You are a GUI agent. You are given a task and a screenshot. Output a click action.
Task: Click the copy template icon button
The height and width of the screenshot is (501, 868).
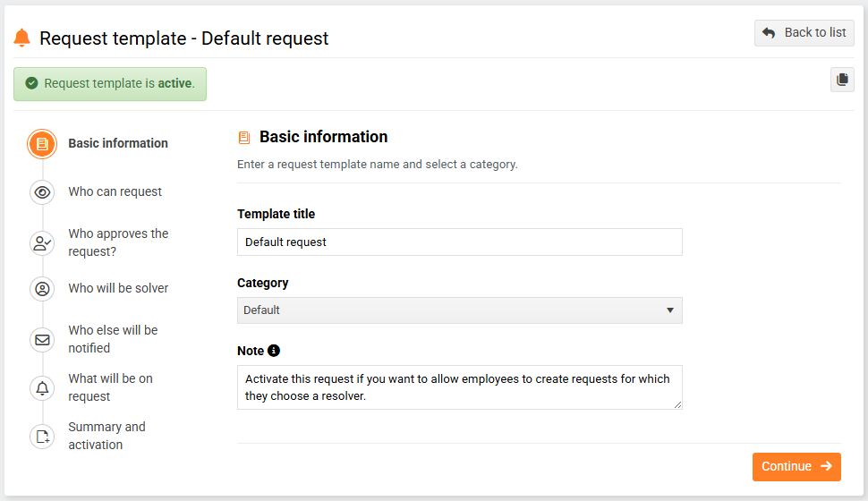[842, 80]
